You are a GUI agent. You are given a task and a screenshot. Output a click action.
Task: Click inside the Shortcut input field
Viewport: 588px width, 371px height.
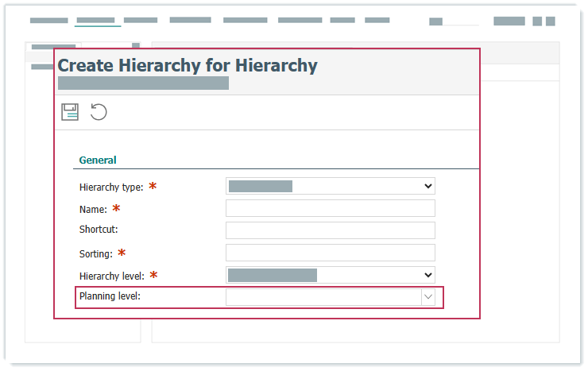pos(330,231)
